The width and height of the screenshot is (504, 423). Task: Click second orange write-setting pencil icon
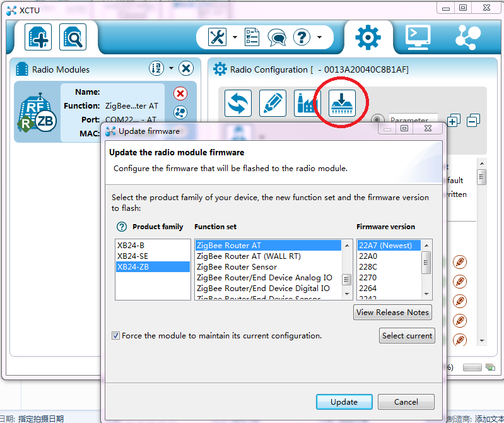click(460, 282)
